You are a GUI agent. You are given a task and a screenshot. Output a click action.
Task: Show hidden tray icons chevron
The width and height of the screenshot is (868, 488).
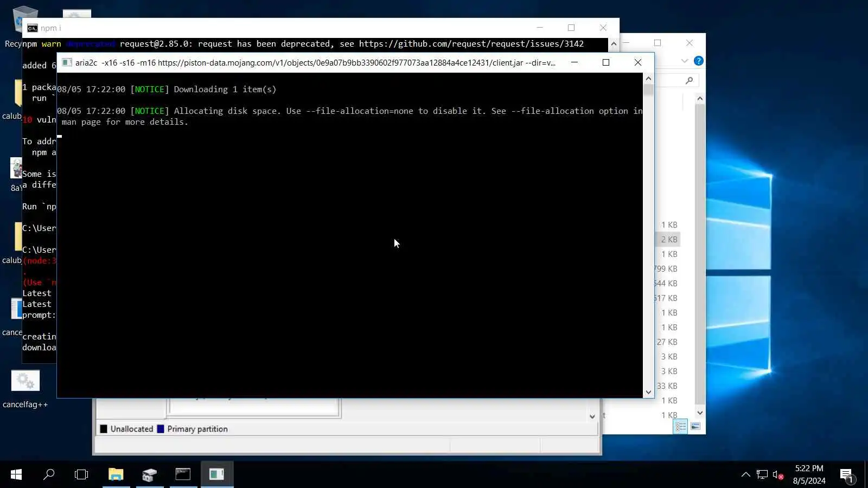point(746,474)
